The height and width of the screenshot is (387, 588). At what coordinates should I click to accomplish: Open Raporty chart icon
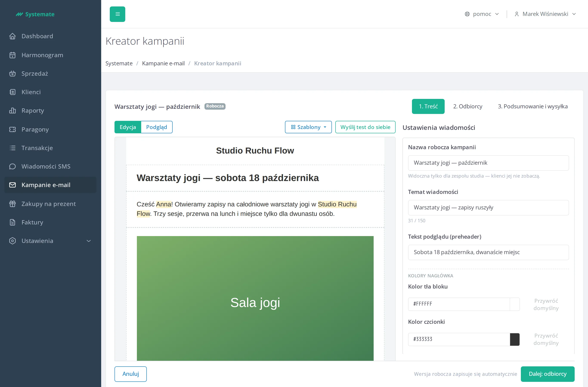12,110
